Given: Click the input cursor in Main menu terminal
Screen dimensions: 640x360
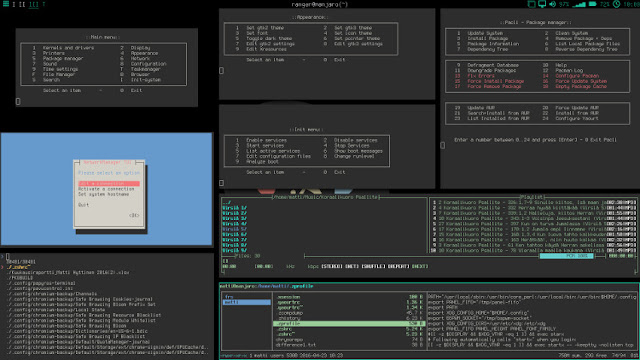Looking at the screenshot, I should pyautogui.click(x=18, y=101).
